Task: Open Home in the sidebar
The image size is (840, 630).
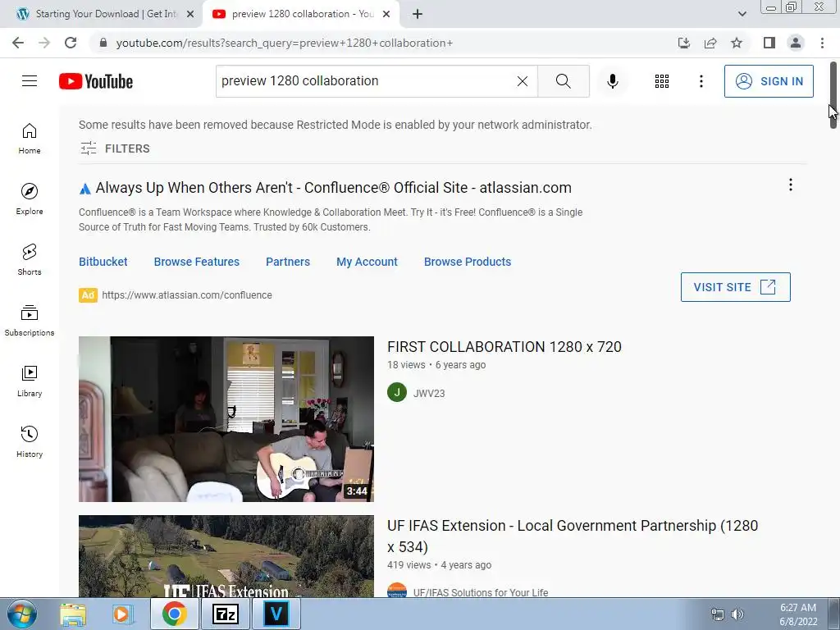Action: 30,138
